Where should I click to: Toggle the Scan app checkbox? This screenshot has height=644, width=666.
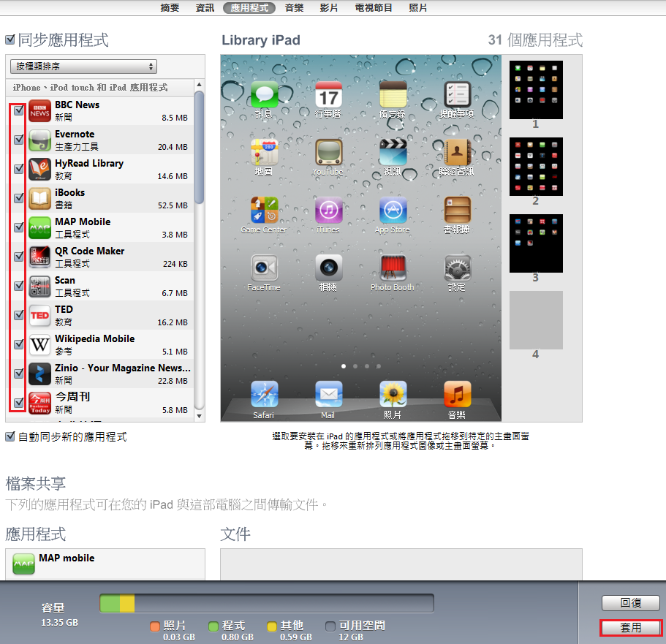[19, 286]
